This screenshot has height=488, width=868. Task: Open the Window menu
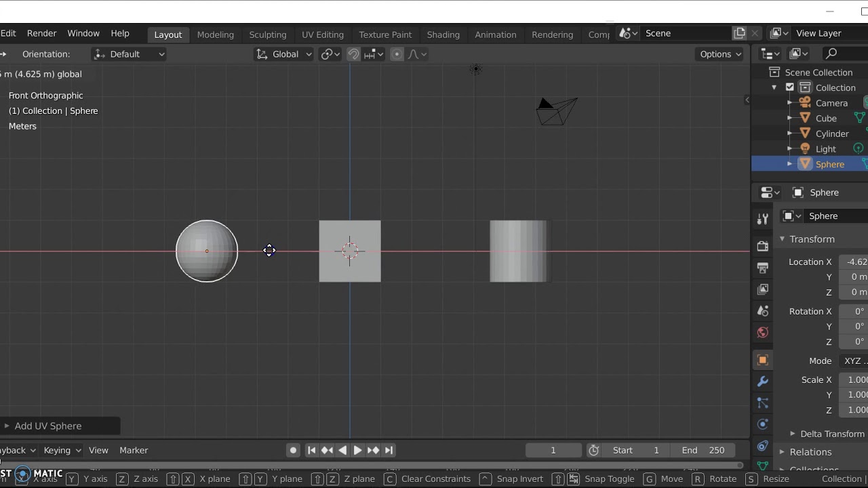83,33
